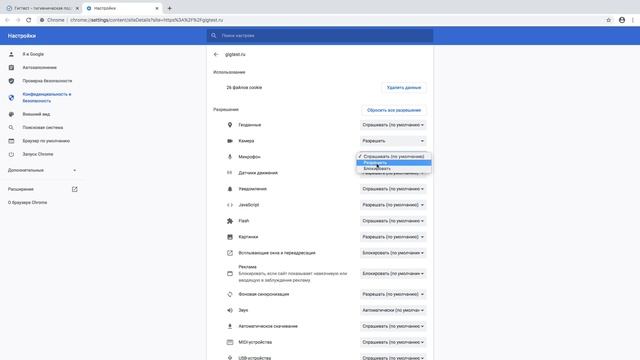Click the image icon for Картинки
This screenshot has height=360, width=640.
(x=230, y=237)
